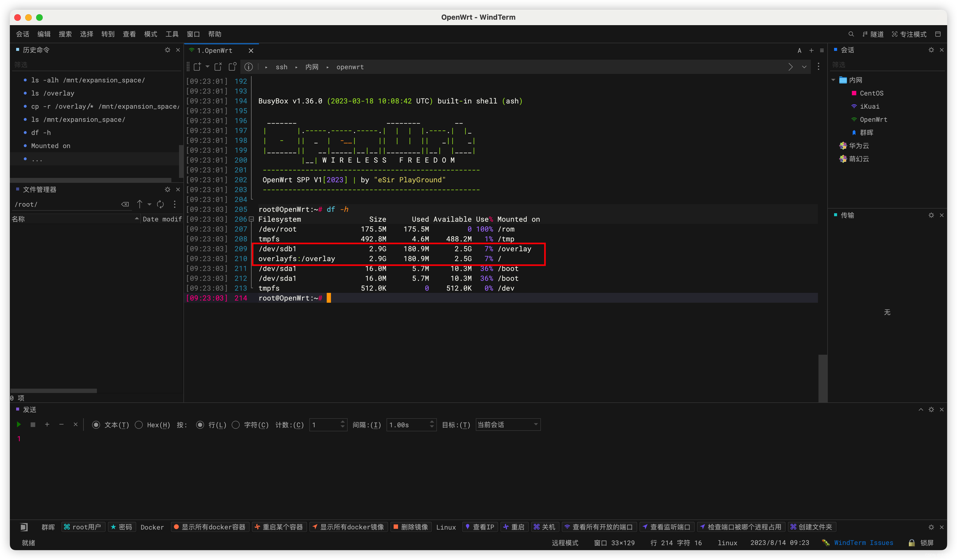
Task: Collapse the fold marker at line 206
Action: coord(251,219)
